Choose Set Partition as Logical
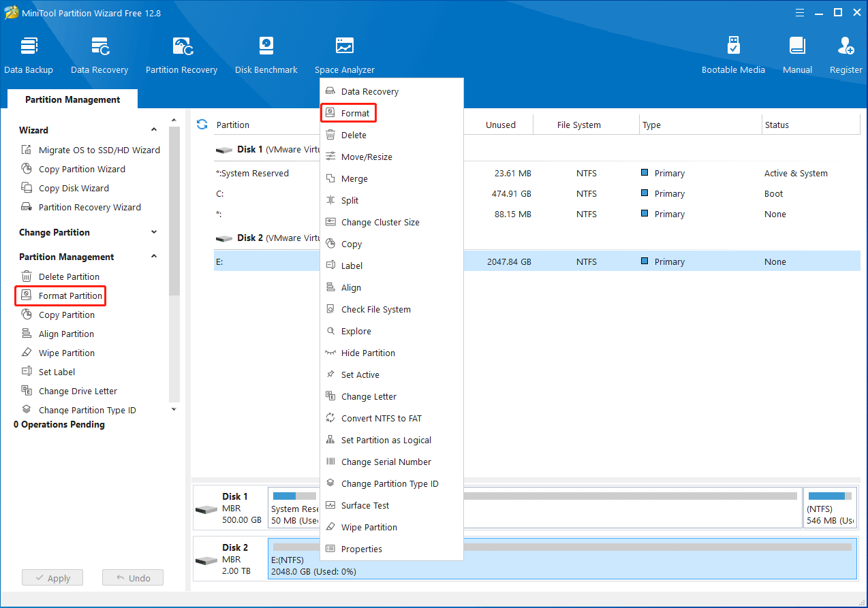The height and width of the screenshot is (608, 868). pos(392,440)
